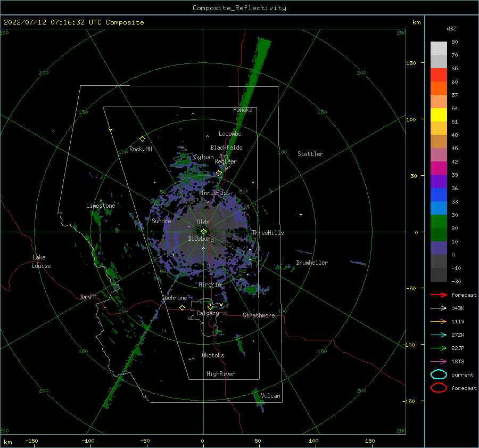Viewport: 479px width, 448px height.
Task: Click the cyan 27ZW arrow in legend
Action: pos(439,335)
